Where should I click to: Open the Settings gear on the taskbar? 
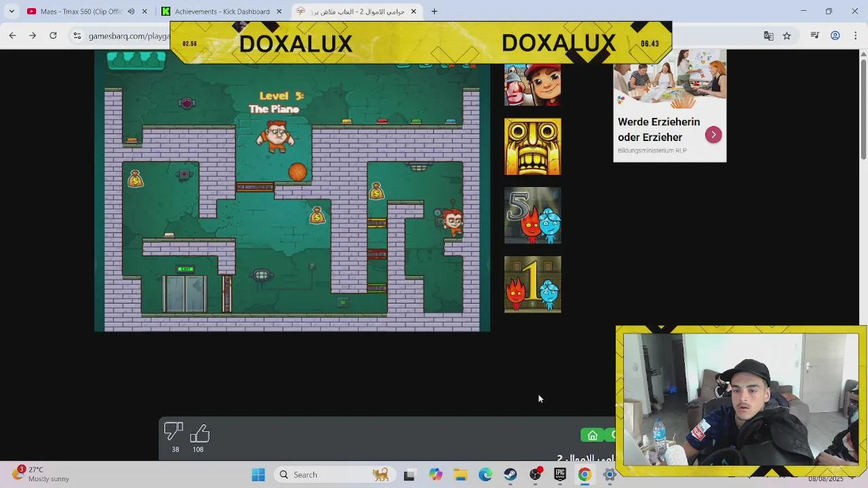pyautogui.click(x=610, y=475)
